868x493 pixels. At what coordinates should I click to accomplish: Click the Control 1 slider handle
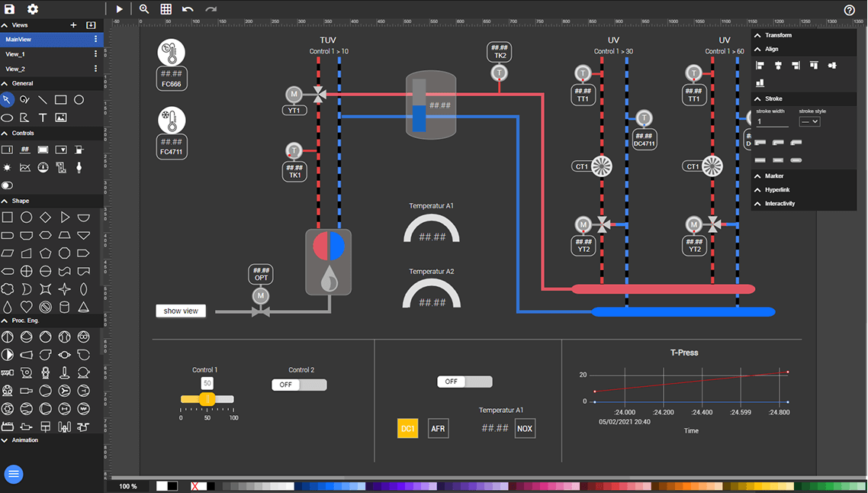tap(207, 399)
